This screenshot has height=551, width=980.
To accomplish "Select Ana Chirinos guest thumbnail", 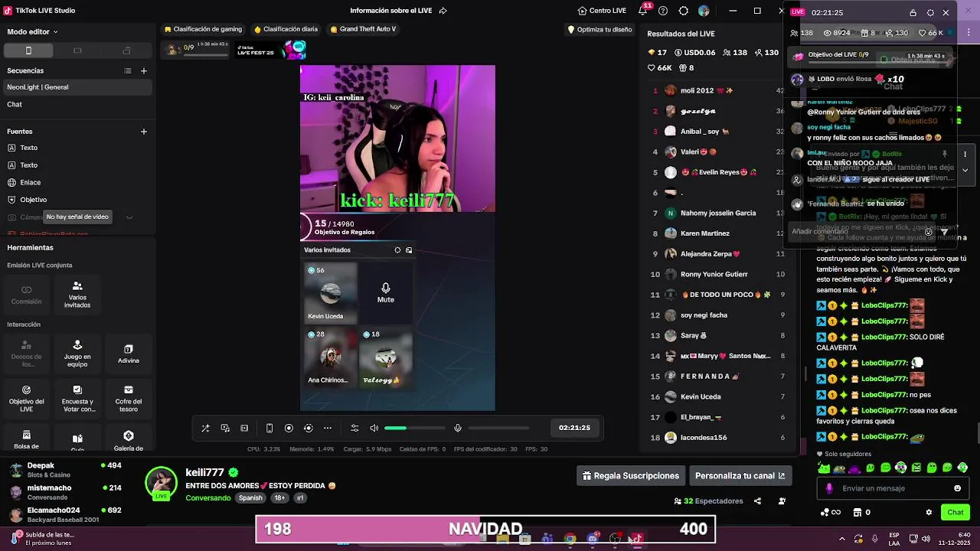I will (x=331, y=357).
